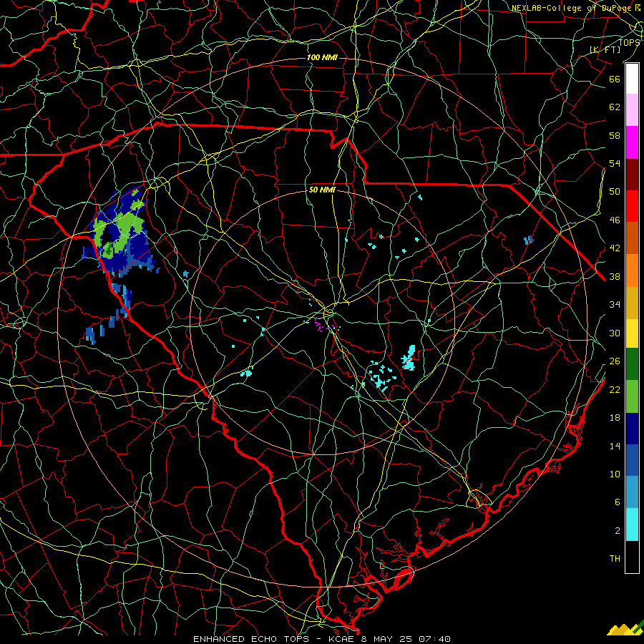Select the light pink legend swatch

(632, 110)
